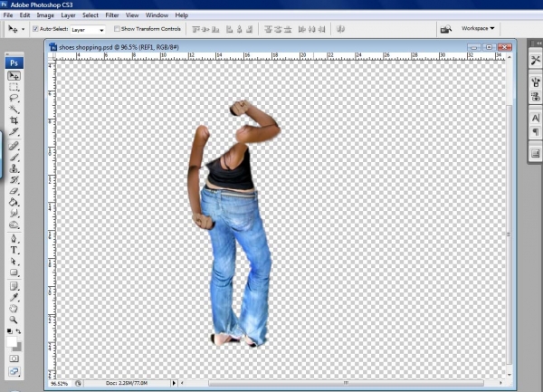543x392 pixels.
Task: Click the 96.52% zoom level field
Action: (x=60, y=383)
